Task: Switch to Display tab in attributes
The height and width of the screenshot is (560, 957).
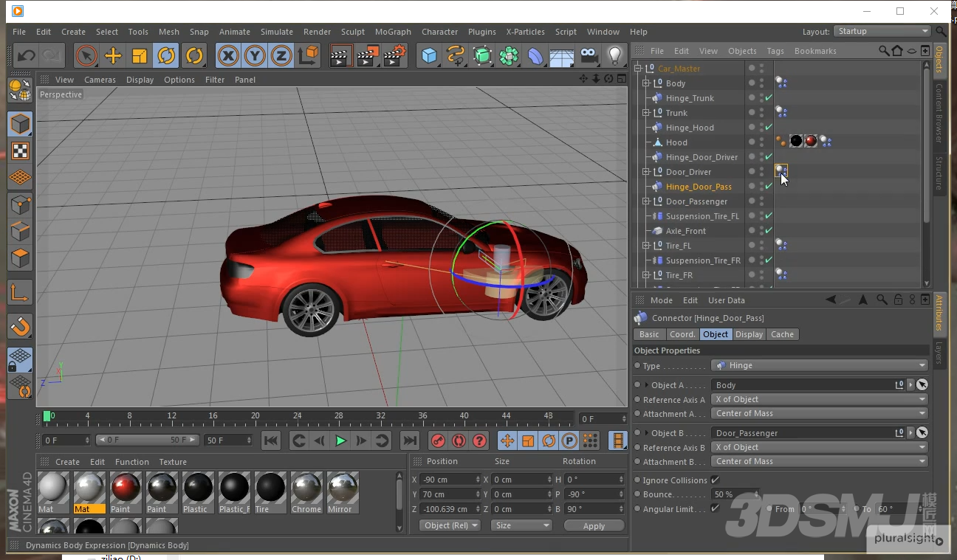Action: pos(749,334)
